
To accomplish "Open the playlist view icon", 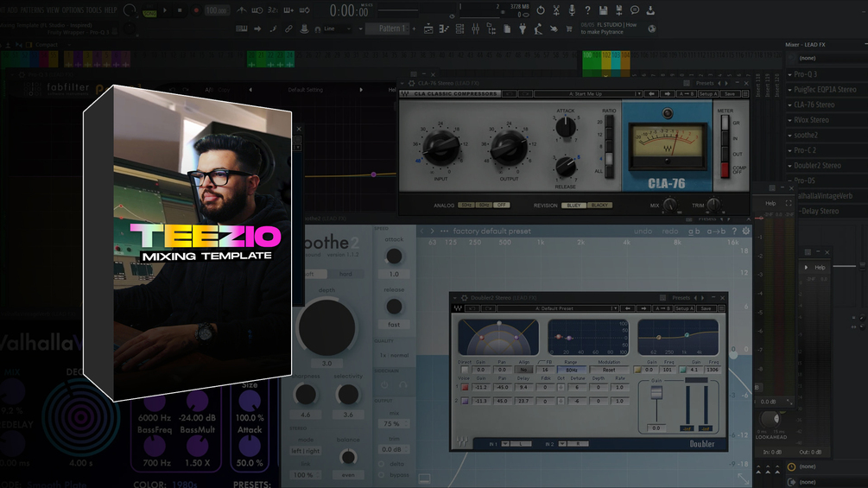I will (428, 29).
